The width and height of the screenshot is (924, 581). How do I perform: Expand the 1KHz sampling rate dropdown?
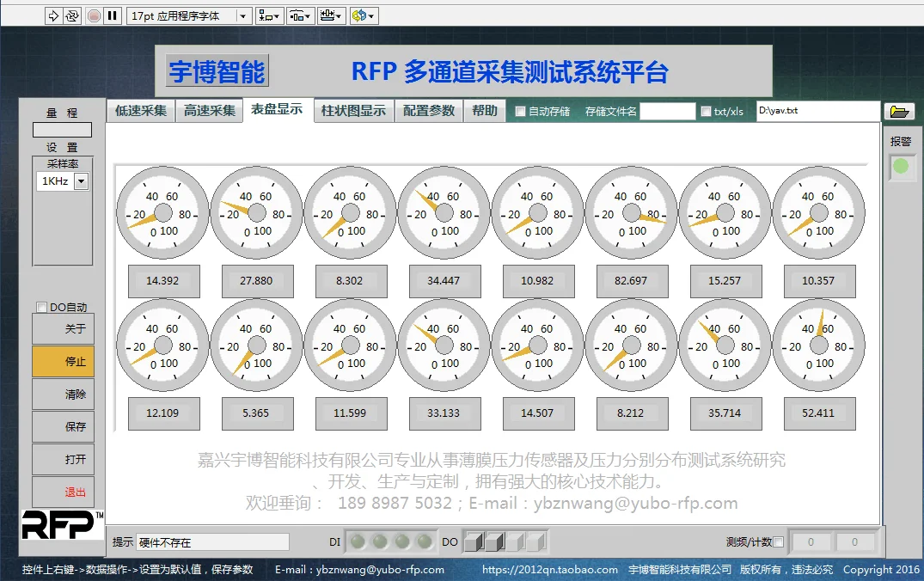(82, 181)
